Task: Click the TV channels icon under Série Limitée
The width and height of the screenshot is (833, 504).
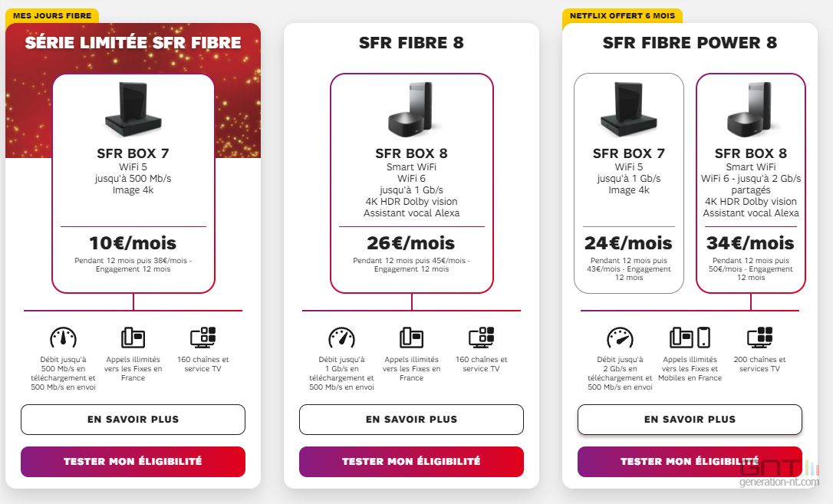Action: tap(203, 338)
